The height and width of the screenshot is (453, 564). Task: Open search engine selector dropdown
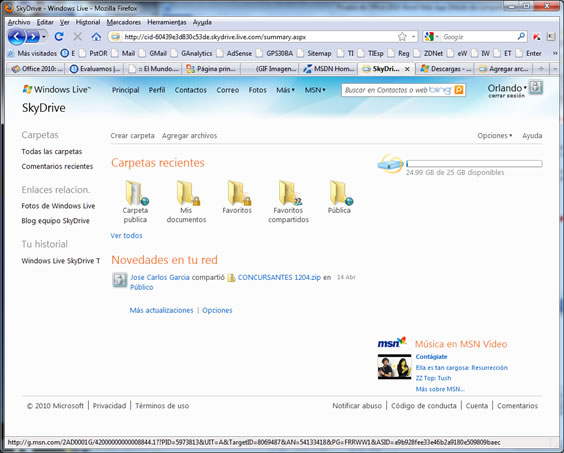coord(431,36)
